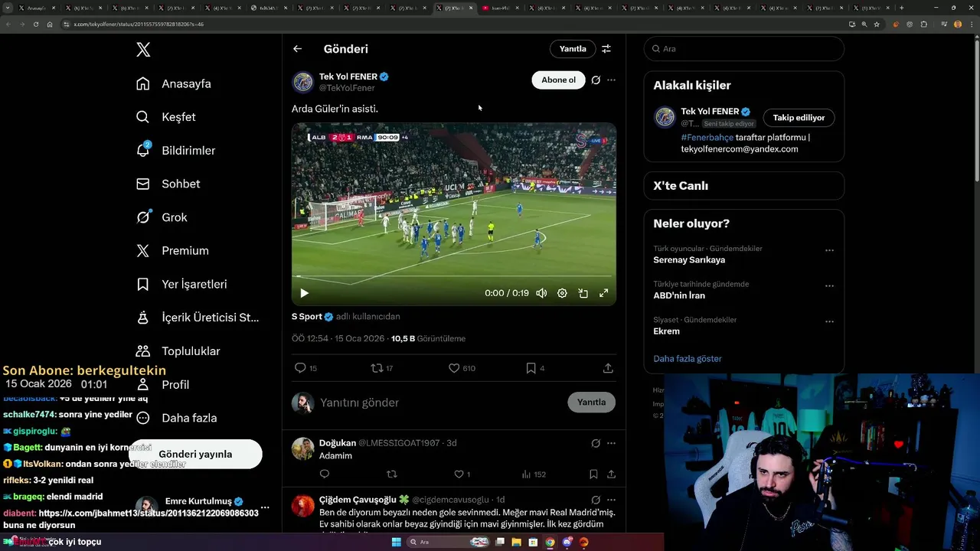Open three-dot menu for Serenay Sarıkaya trend
The image size is (980, 551).
(829, 250)
